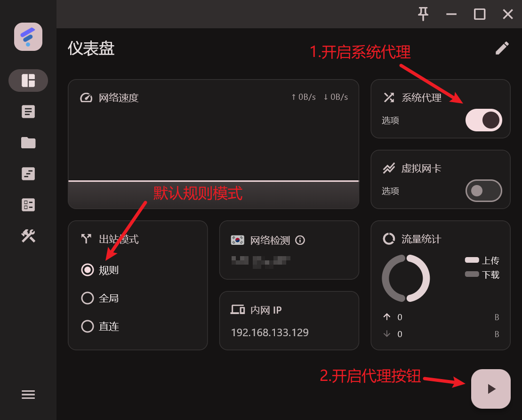
Task: Start the proxy with the play button
Action: tap(491, 389)
